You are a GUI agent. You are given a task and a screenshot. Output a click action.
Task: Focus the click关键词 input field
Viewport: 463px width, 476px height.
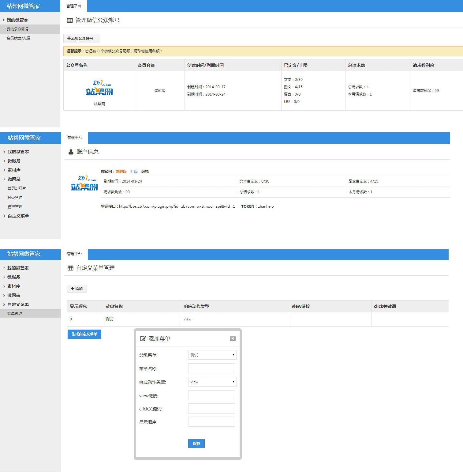211,408
